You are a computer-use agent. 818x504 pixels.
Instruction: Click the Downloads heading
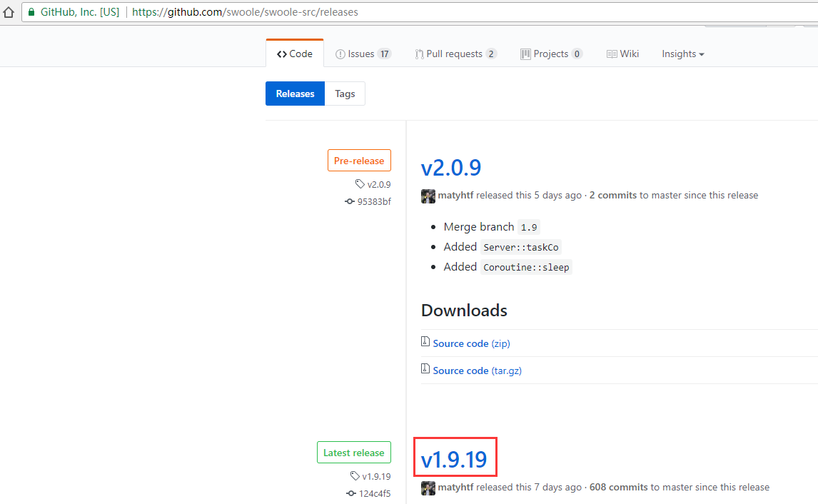click(464, 311)
